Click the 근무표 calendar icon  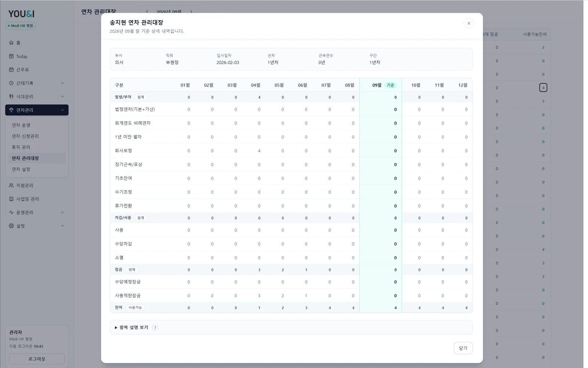pyautogui.click(x=11, y=70)
